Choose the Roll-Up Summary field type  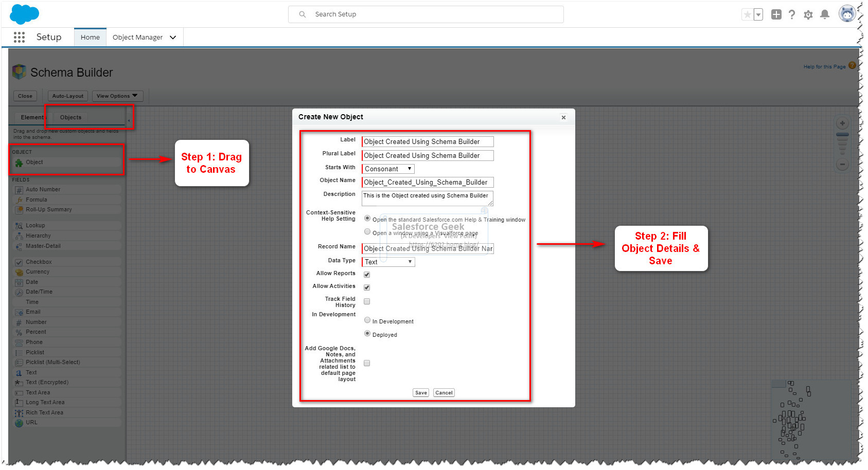pyautogui.click(x=47, y=209)
